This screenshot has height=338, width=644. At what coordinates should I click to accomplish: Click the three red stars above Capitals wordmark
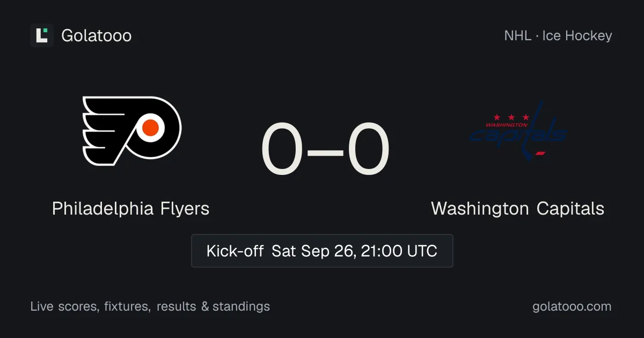click(x=511, y=117)
